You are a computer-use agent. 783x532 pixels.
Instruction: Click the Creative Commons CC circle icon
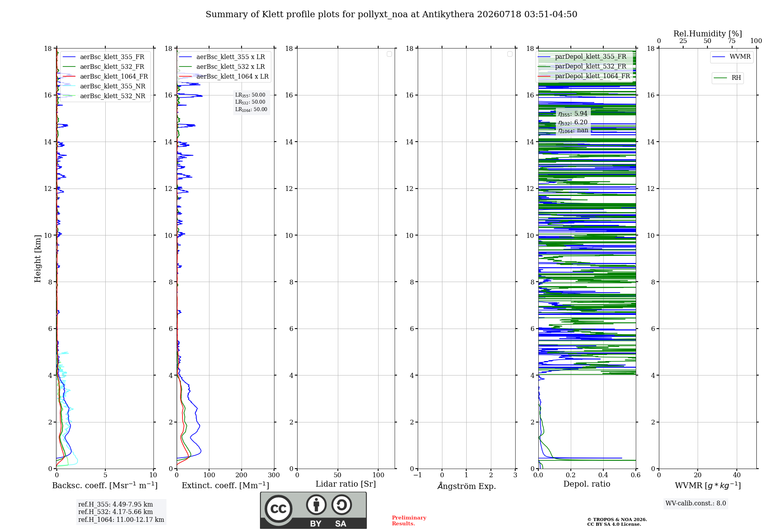point(278,509)
